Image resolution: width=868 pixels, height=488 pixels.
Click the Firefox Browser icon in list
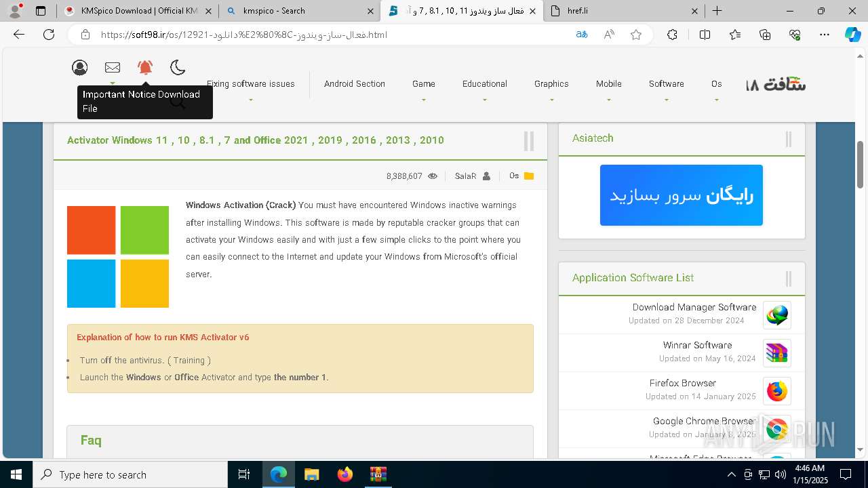[777, 391]
